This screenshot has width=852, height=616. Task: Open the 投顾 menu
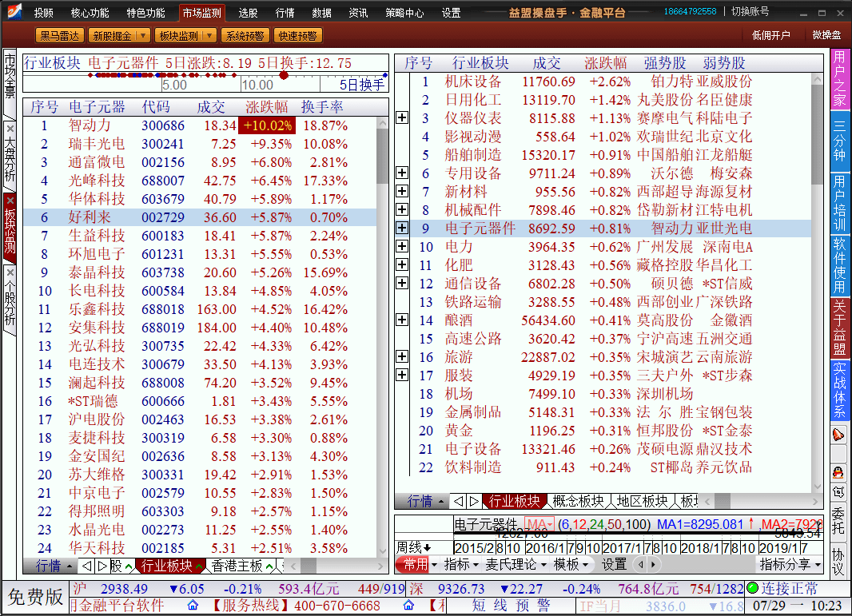(x=43, y=13)
